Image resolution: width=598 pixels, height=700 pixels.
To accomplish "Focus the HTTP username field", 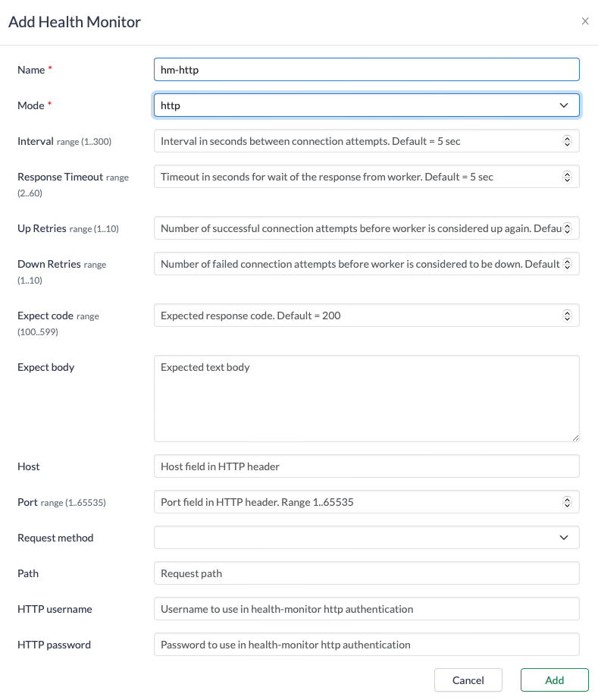I will [x=366, y=609].
